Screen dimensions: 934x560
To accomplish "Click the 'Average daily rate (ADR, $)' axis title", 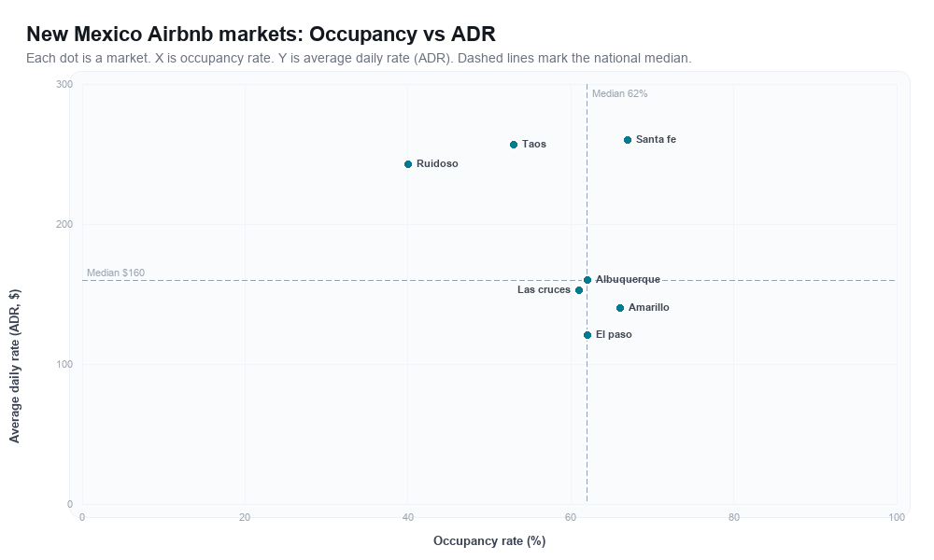I will pyautogui.click(x=14, y=366).
